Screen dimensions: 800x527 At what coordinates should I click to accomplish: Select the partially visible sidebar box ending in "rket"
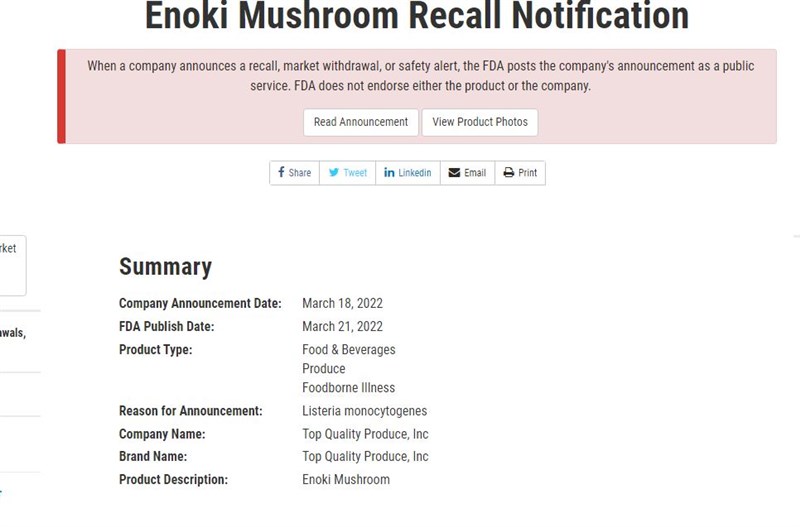(x=10, y=264)
